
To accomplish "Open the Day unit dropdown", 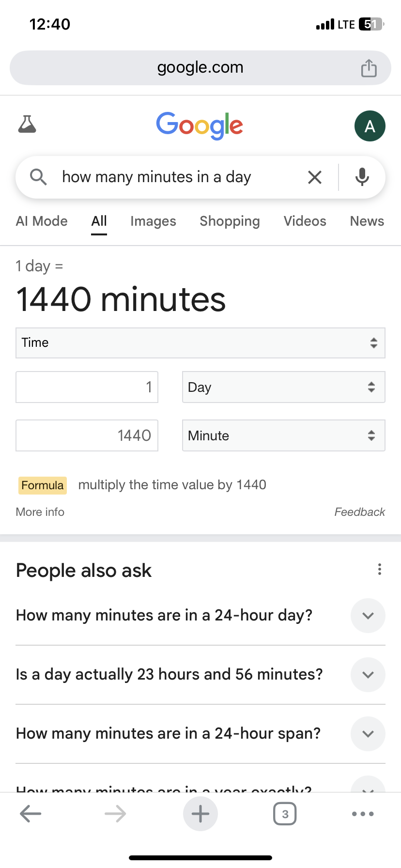I will [283, 387].
